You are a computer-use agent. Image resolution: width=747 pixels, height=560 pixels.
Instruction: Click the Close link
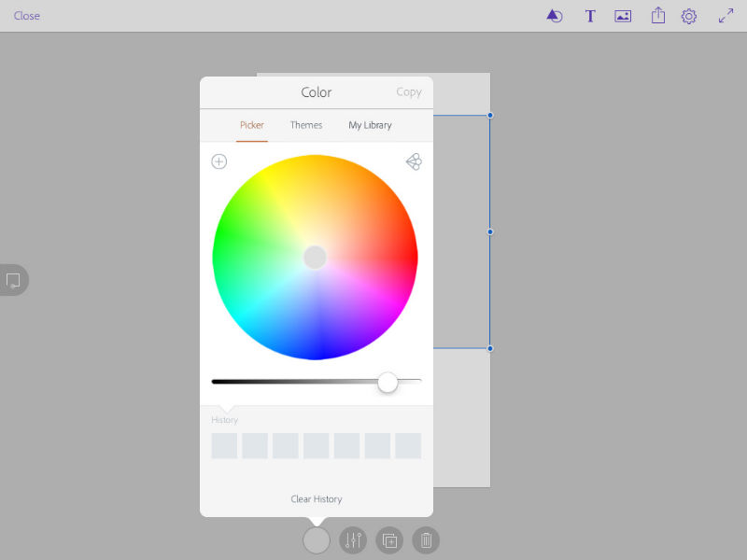27,16
